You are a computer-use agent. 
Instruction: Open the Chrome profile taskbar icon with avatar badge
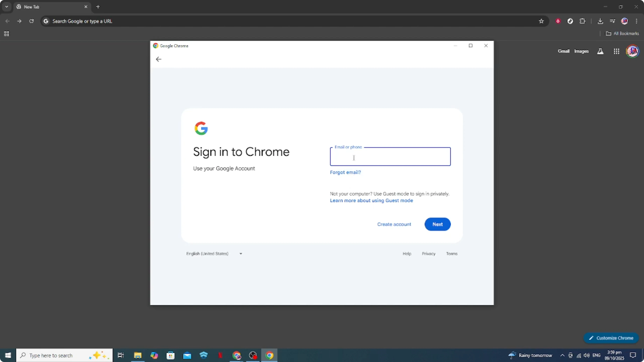click(236, 355)
